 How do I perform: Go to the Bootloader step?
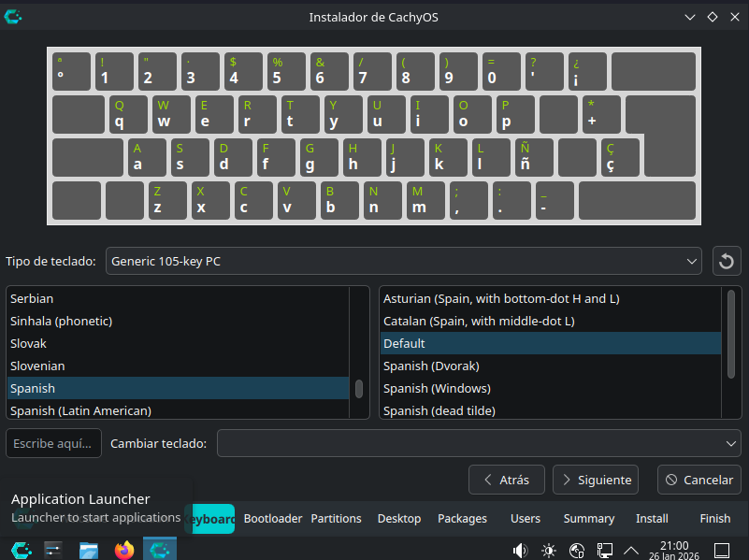(273, 518)
